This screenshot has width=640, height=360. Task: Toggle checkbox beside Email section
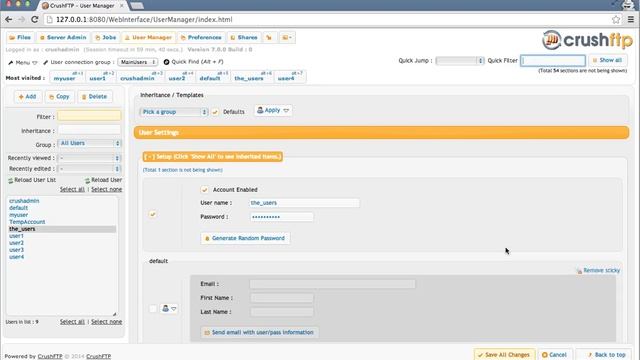click(153, 309)
